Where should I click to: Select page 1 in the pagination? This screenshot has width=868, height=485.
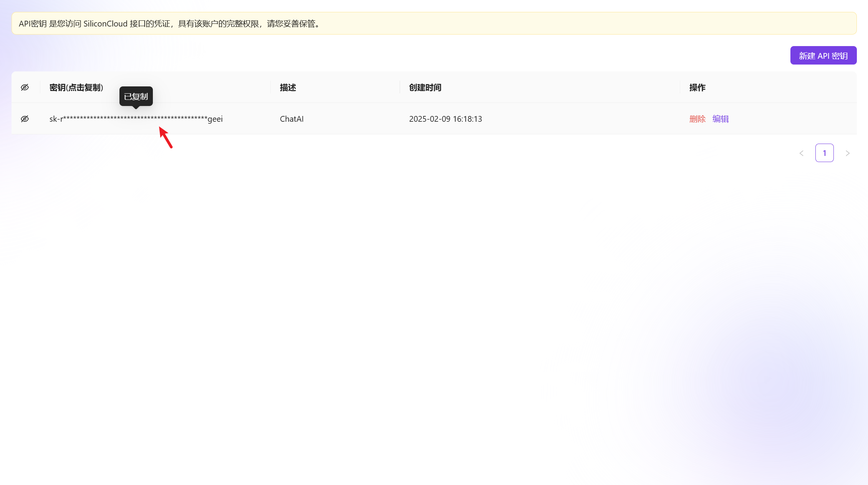[824, 153]
